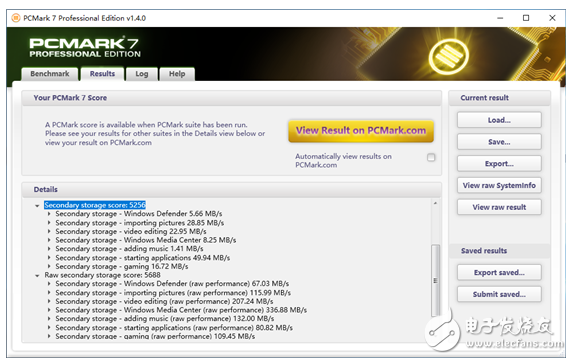Expand Windows Defender raw performance 67.03 MB/s row
The width and height of the screenshot is (572, 360).
pos(49,283)
